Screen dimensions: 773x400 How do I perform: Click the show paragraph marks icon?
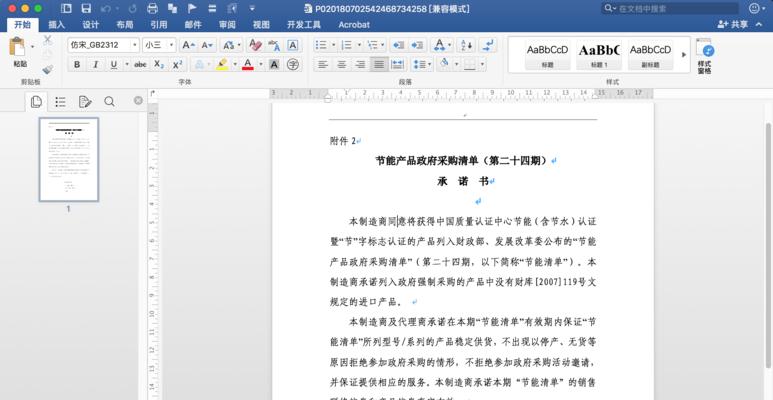click(488, 45)
